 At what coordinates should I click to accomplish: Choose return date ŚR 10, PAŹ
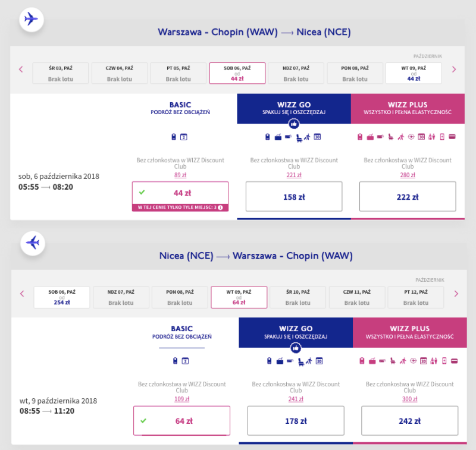pyautogui.click(x=298, y=297)
